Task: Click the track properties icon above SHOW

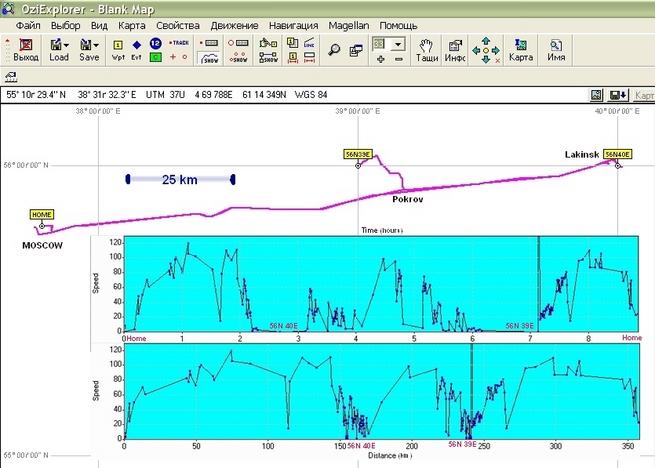Action: (x=209, y=43)
